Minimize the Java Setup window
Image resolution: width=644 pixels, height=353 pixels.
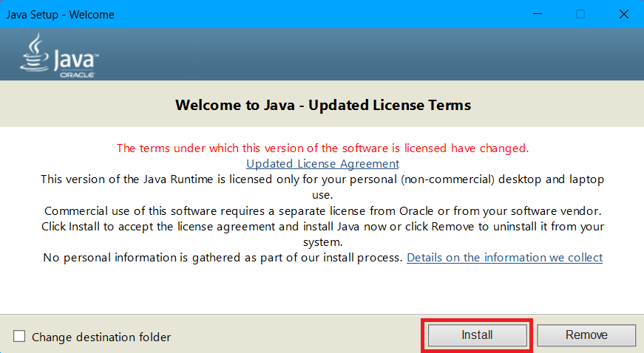[x=538, y=14]
